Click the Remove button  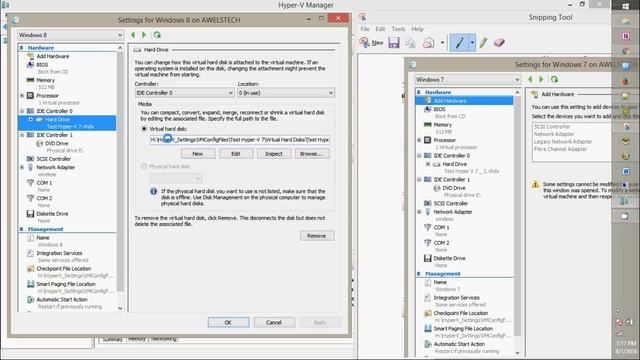317,236
